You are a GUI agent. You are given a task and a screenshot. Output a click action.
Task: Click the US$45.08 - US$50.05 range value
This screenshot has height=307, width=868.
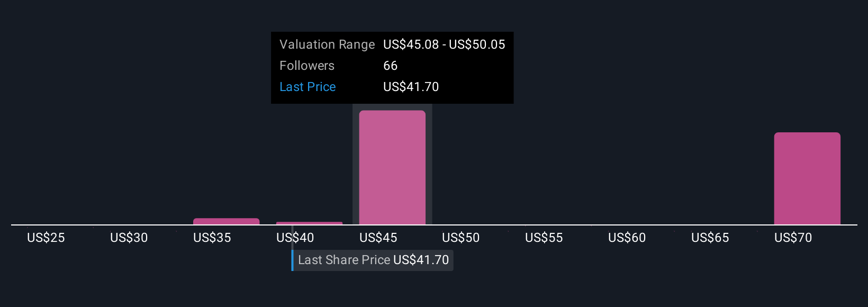click(x=444, y=44)
